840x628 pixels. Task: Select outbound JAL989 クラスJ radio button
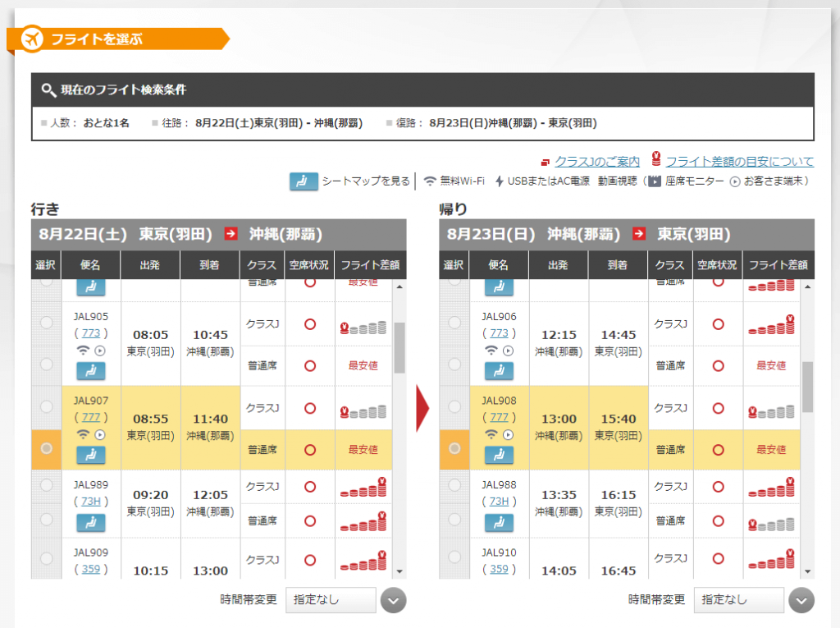pyautogui.click(x=47, y=485)
